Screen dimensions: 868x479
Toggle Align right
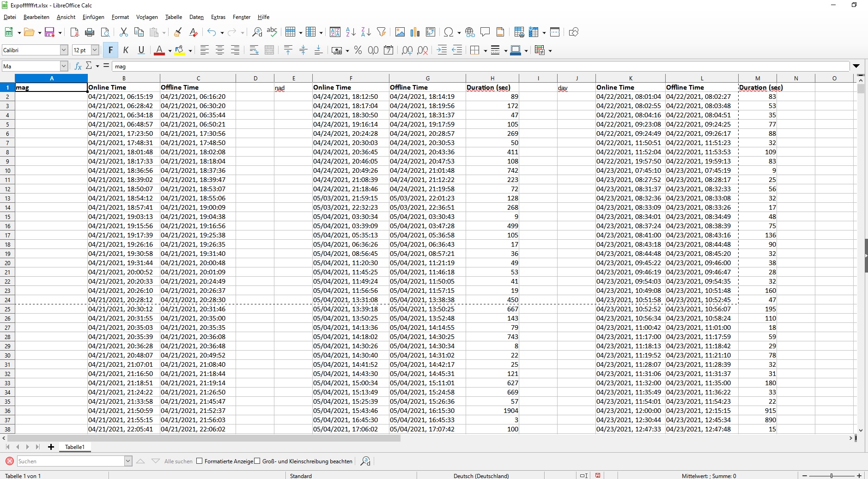(x=235, y=50)
